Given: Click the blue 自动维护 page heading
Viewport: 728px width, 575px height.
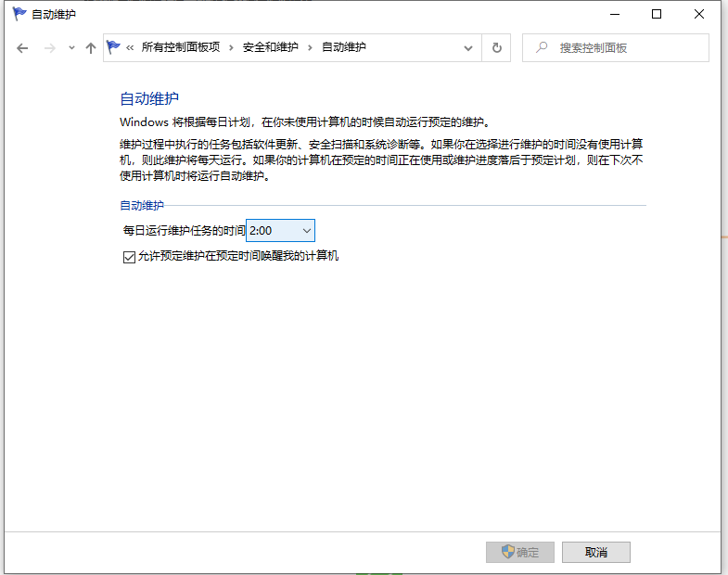Looking at the screenshot, I should pos(149,98).
